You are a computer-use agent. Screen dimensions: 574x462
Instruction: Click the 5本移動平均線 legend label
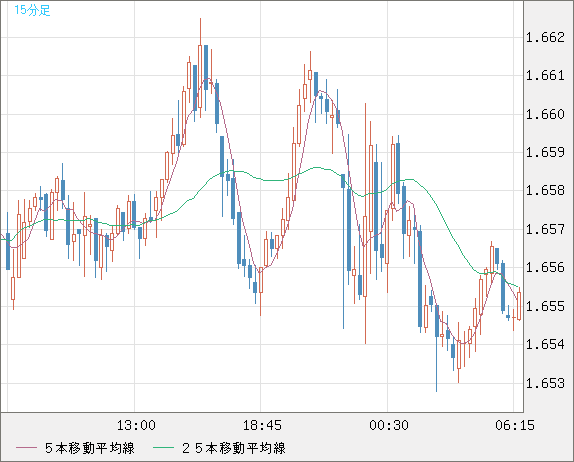90,448
